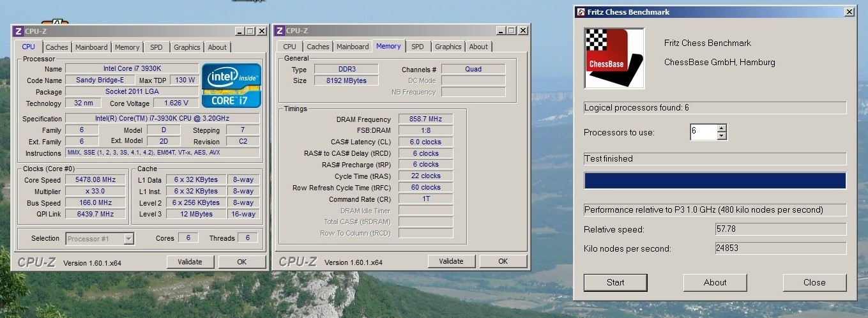The width and height of the screenshot is (868, 318).
Task: Expand the Processor #1 selection dropdown
Action: click(128, 239)
